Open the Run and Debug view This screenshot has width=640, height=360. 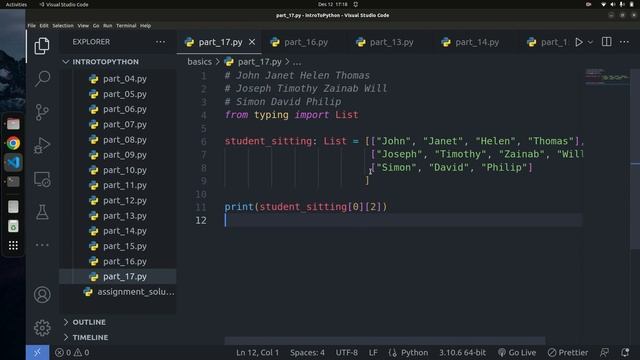tap(42, 145)
